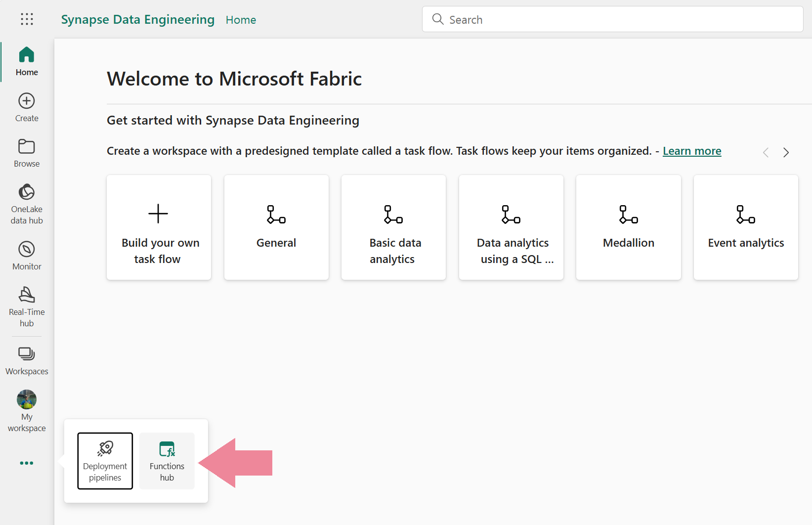Open the Real-Time hub
The image size is (812, 525).
click(27, 306)
